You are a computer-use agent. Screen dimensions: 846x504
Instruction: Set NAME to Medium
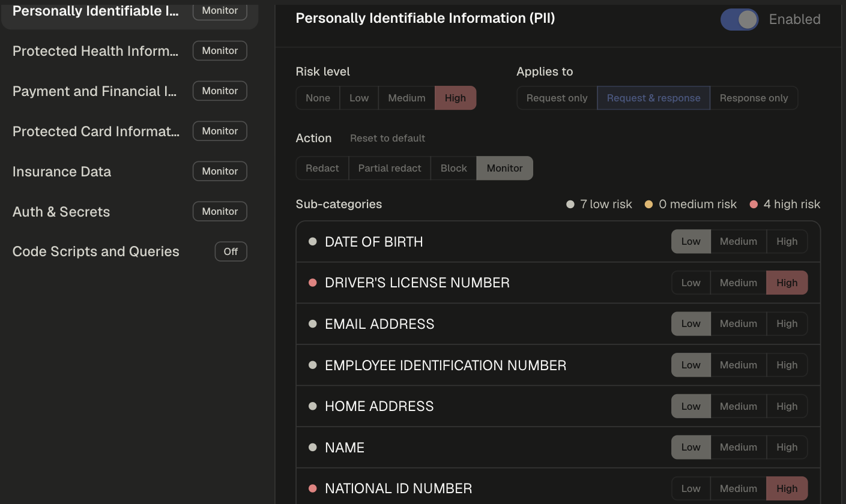click(739, 447)
